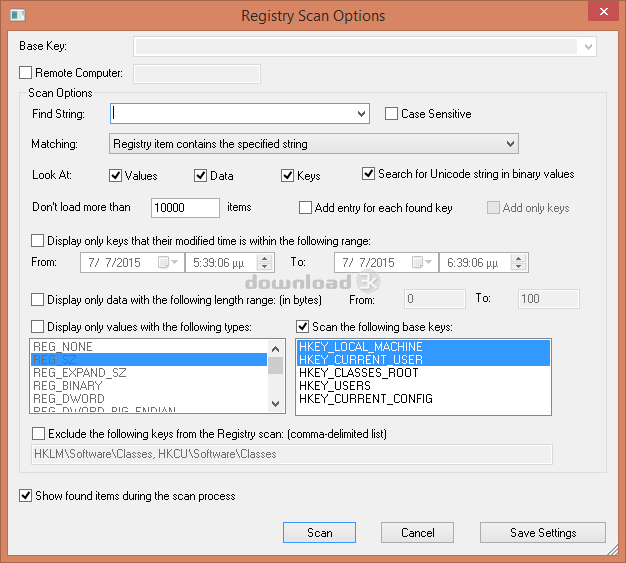Click the Scan button
The height and width of the screenshot is (563, 626).
tap(319, 533)
